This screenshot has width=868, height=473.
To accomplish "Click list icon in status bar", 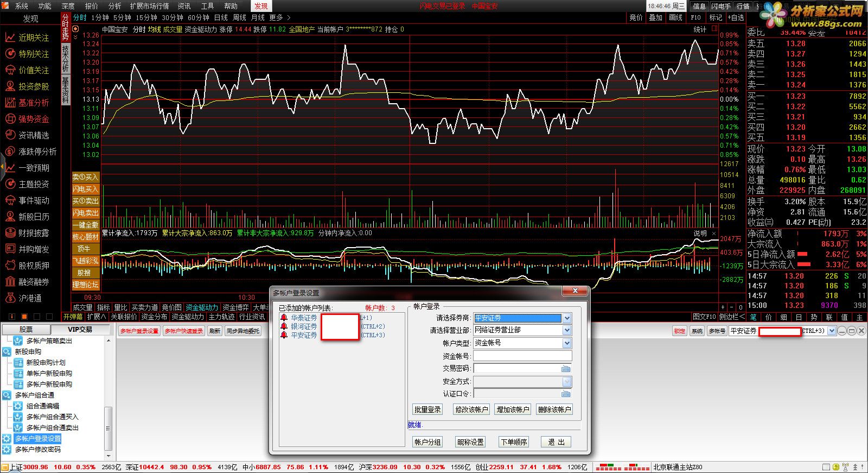I will pyautogui.click(x=826, y=467).
